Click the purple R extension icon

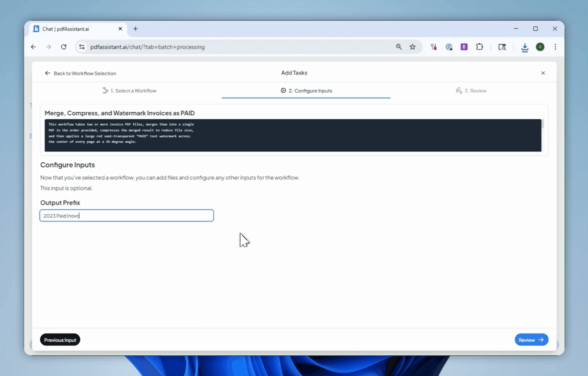[x=464, y=47]
